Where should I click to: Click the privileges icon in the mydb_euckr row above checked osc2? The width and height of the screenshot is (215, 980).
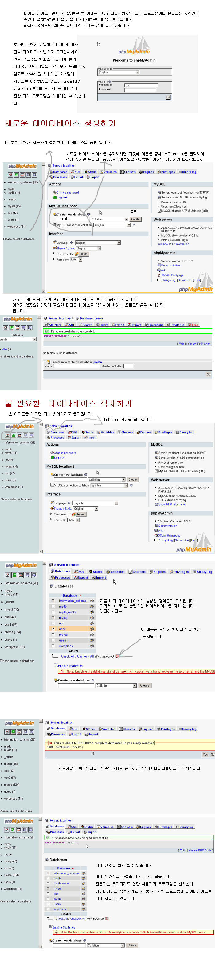(92, 612)
